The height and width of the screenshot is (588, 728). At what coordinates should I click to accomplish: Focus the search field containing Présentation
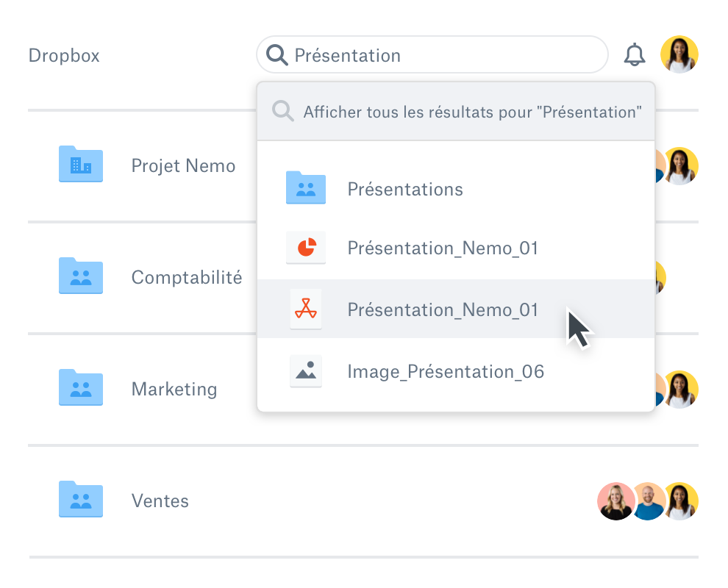[432, 55]
